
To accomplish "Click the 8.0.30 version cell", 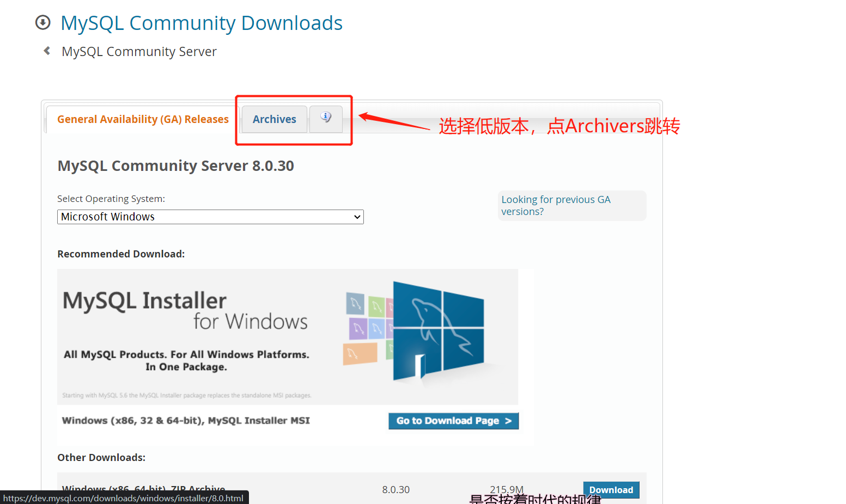I will point(396,490).
